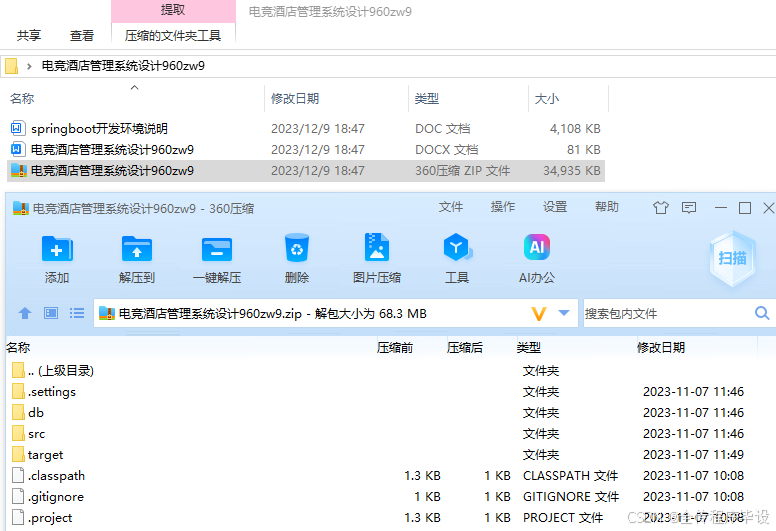Click the 扫描 (Scan) hexagon button
Screen dimensions: 776x531
point(732,258)
